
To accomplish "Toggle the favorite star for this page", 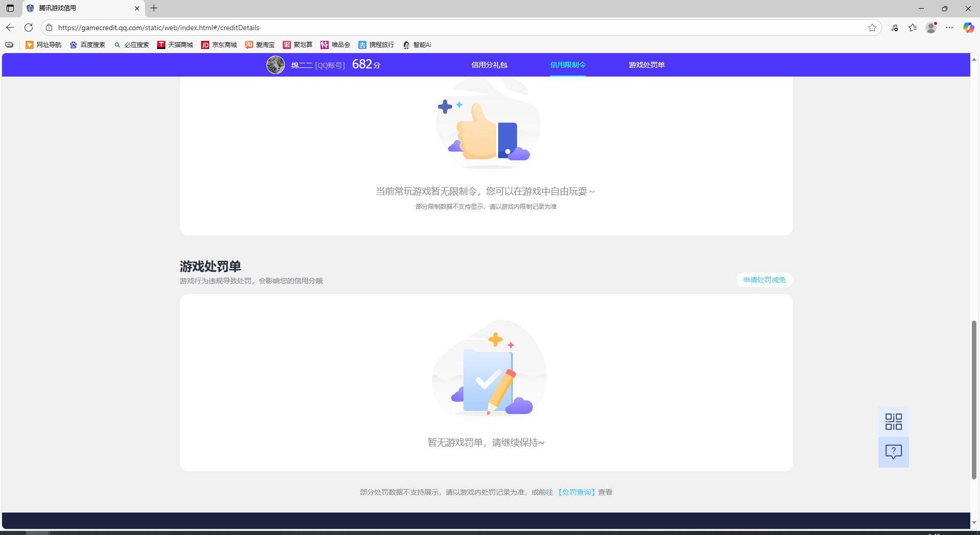I will tap(873, 28).
